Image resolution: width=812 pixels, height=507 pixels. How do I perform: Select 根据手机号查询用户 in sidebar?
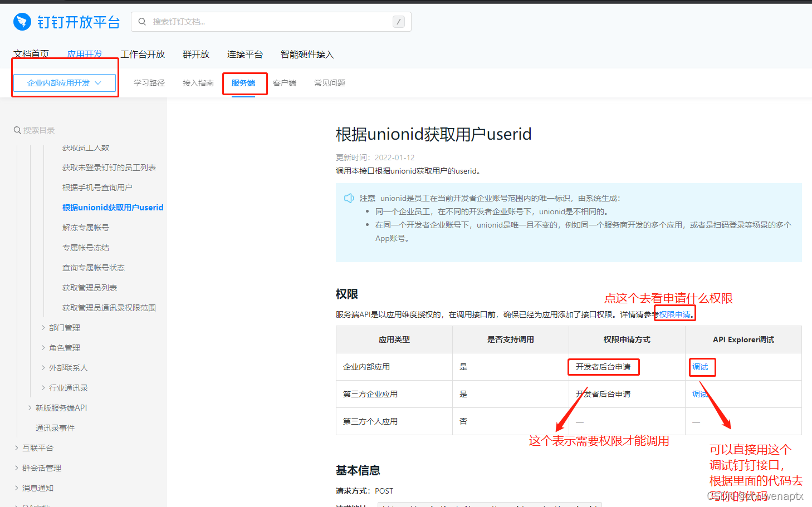pos(97,188)
